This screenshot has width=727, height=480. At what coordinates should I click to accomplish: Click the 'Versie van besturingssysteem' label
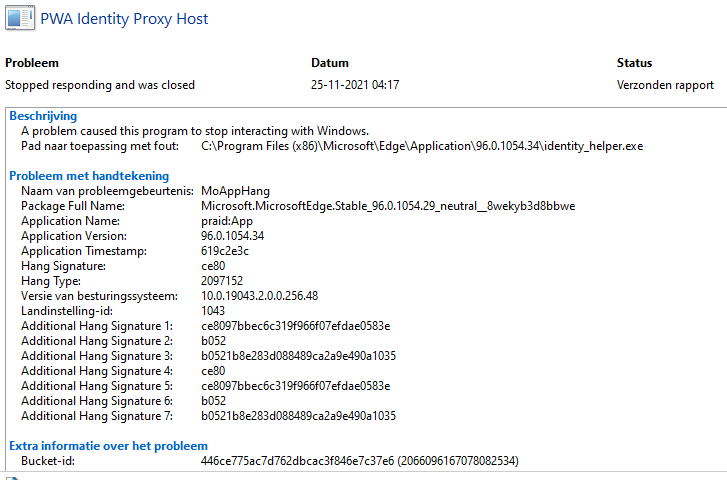99,296
